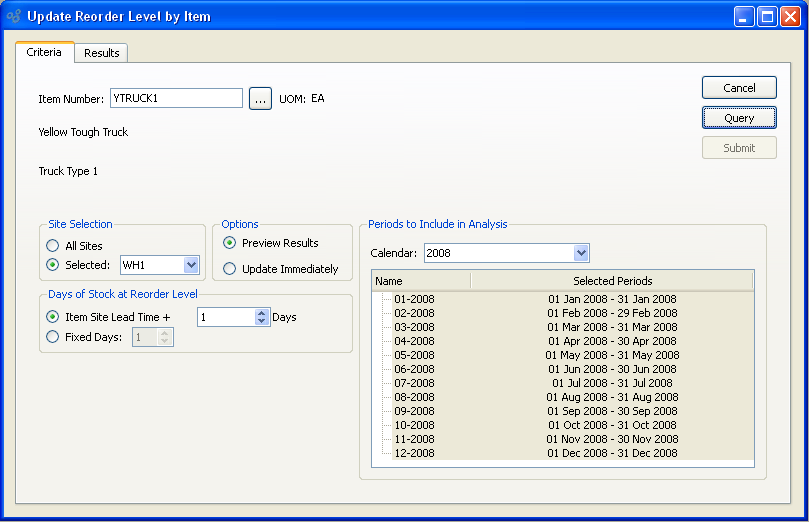Select period 12-2008 row
809x522 pixels.
(x=414, y=453)
